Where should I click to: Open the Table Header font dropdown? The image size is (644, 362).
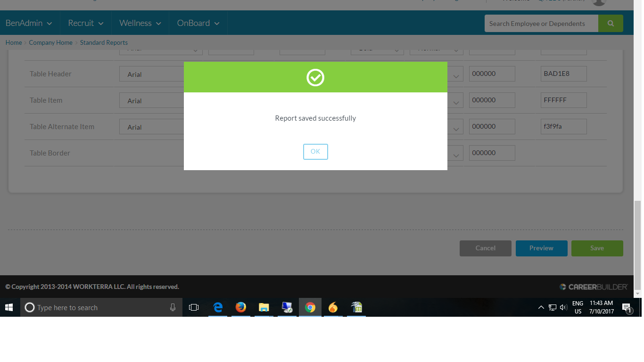pyautogui.click(x=152, y=74)
